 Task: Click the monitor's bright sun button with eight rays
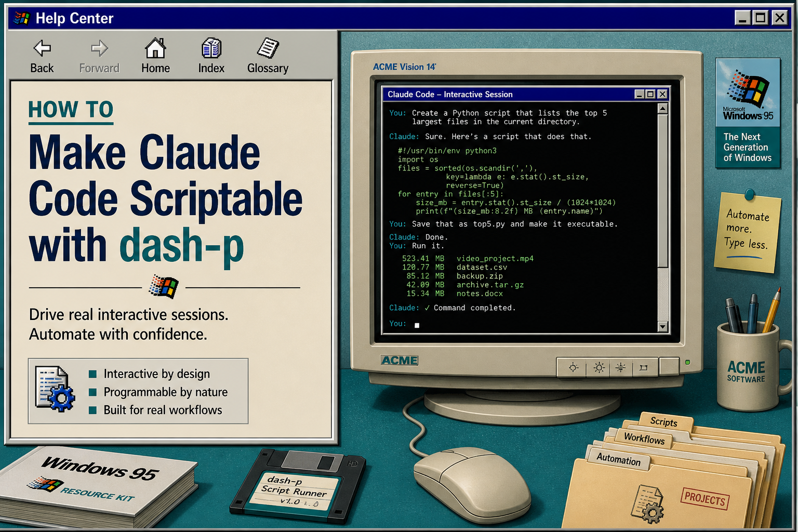(x=599, y=368)
